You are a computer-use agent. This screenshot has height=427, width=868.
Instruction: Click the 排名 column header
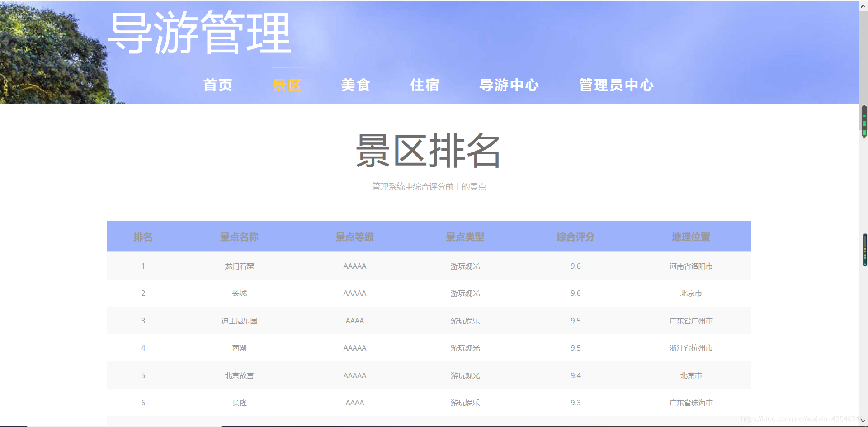[143, 237]
